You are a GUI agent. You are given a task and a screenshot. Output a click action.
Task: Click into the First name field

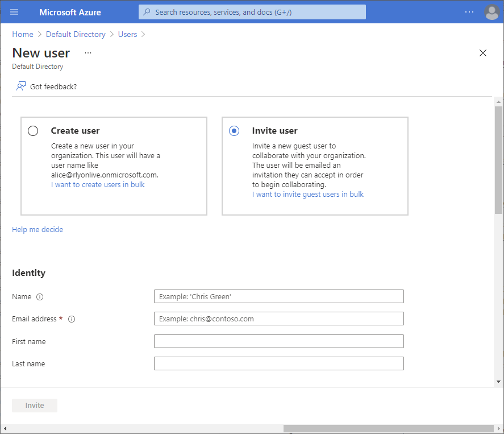pos(278,341)
